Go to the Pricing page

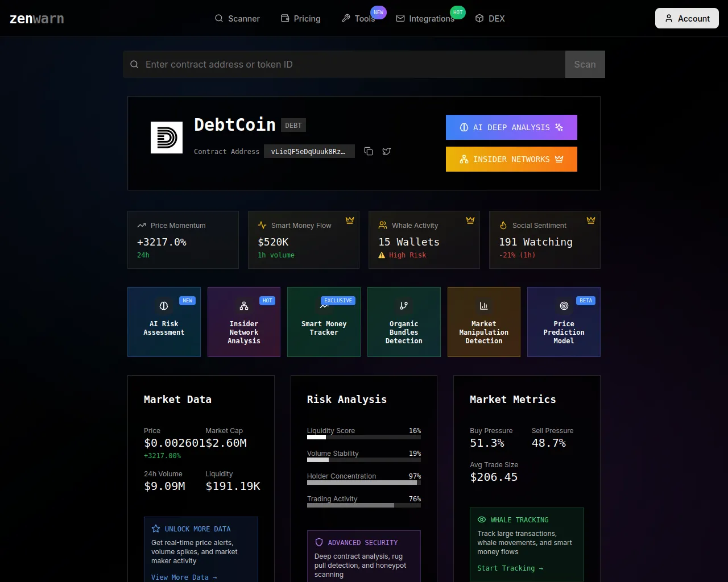[x=301, y=18]
